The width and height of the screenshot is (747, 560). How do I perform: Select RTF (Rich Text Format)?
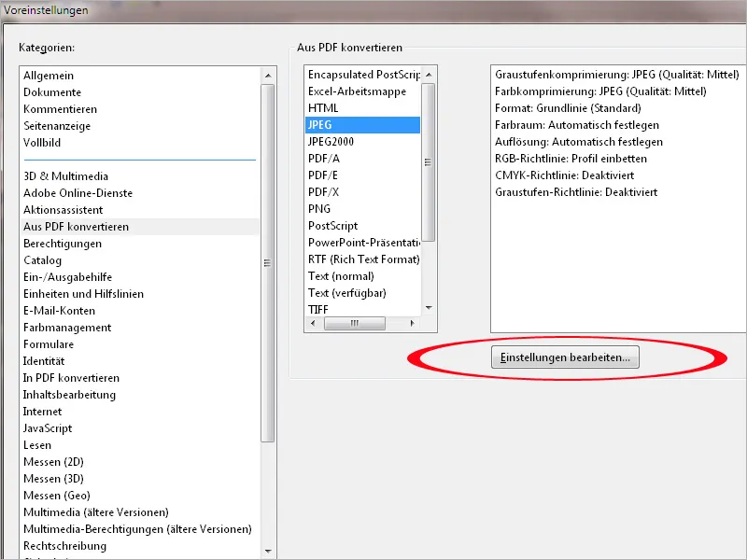(363, 259)
